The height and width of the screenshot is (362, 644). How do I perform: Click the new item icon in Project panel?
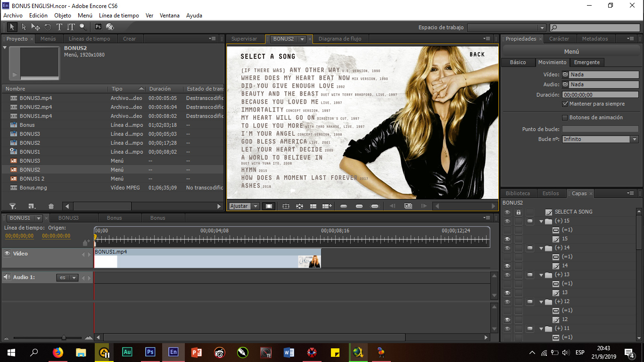[x=32, y=206]
